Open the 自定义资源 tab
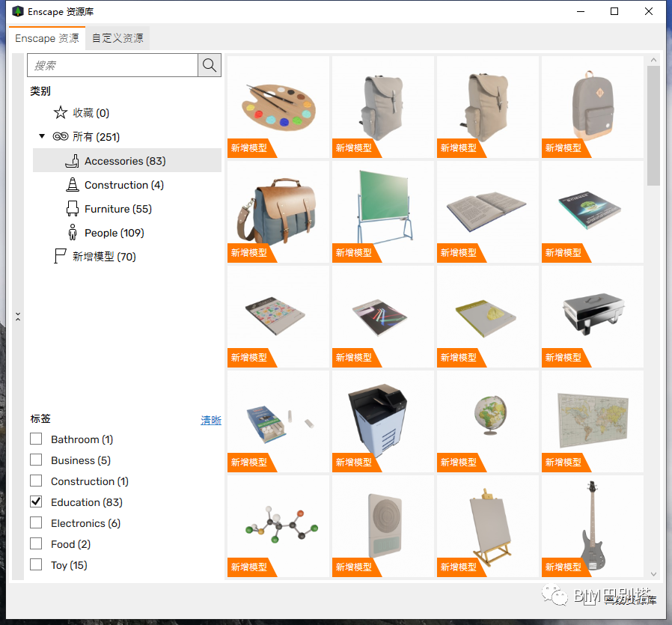Image resolution: width=672 pixels, height=625 pixels. click(x=117, y=38)
